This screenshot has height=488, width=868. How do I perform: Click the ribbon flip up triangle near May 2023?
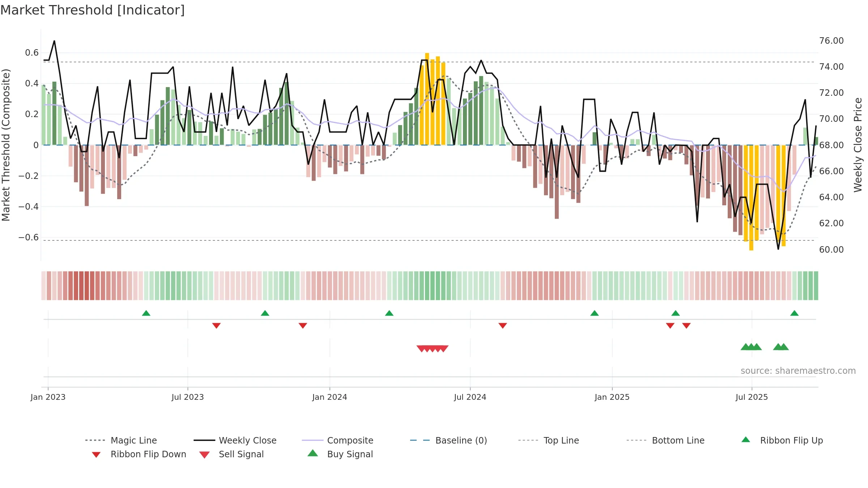click(x=146, y=313)
